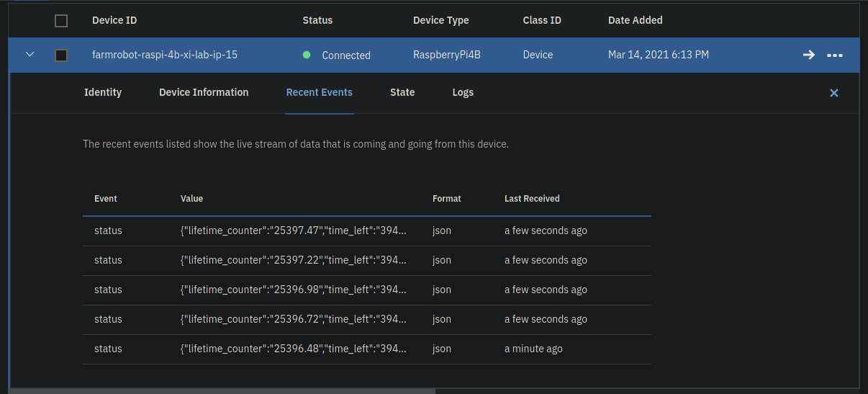Click the green Connected status indicator
The width and height of the screenshot is (868, 394).
pos(307,55)
